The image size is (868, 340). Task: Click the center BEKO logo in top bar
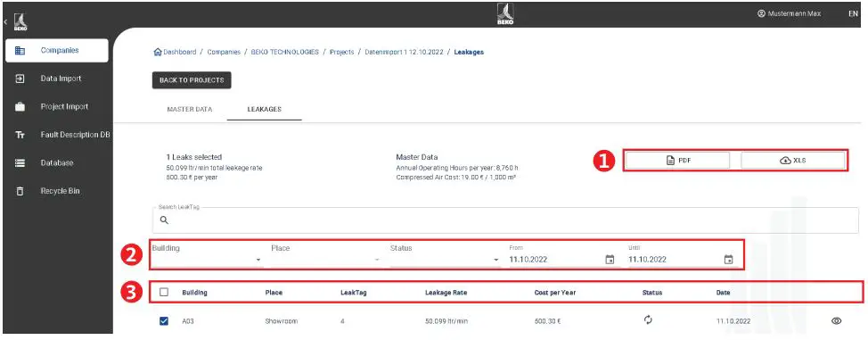coord(505,14)
